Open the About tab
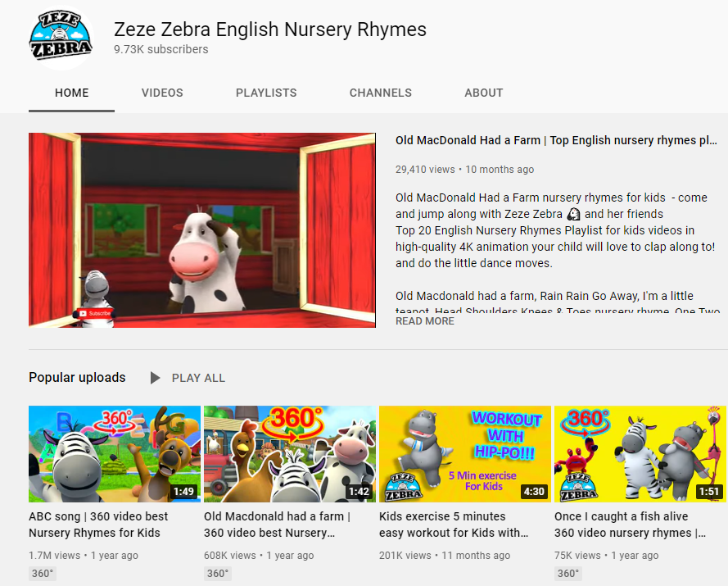Viewport: 728px width, 586px height. tap(484, 93)
